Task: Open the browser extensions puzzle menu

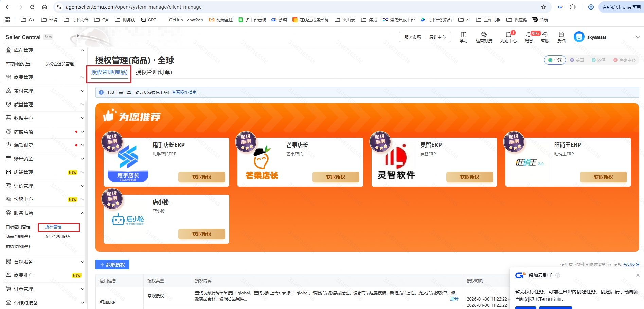Action: [x=573, y=7]
